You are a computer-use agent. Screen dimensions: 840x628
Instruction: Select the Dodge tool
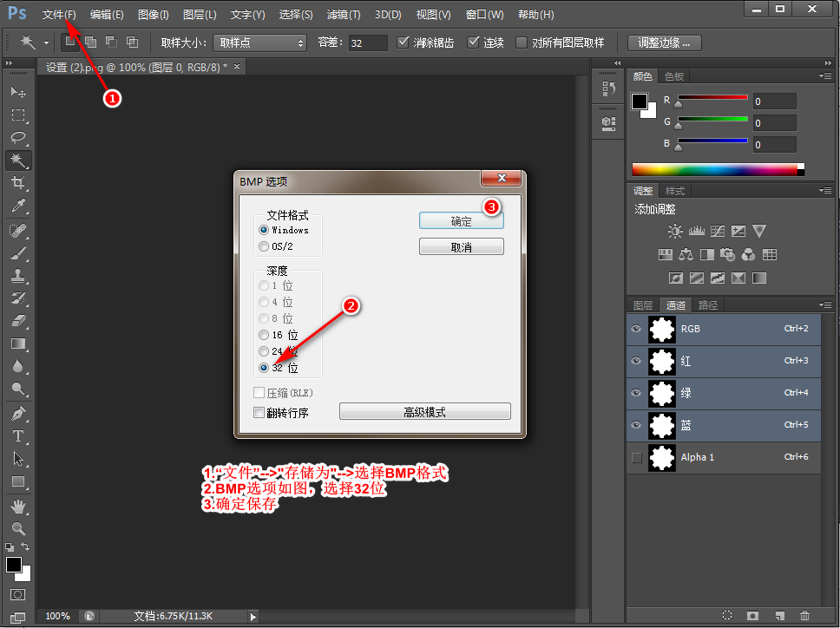pos(18,389)
